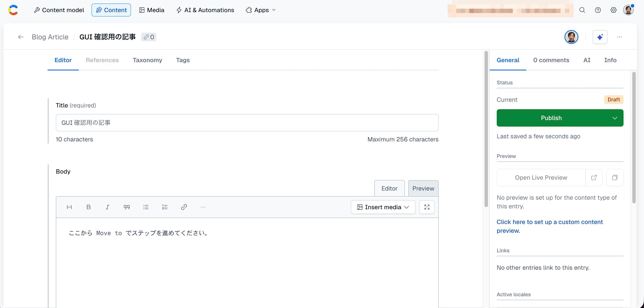Open AI sparkle assistant button
Viewport: 644px width, 308px height.
tap(600, 37)
